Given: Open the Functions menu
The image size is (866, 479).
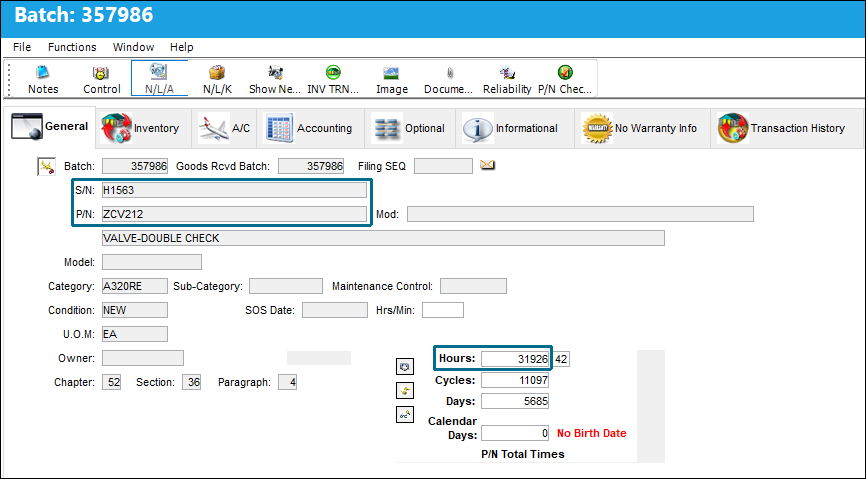Looking at the screenshot, I should 72,47.
